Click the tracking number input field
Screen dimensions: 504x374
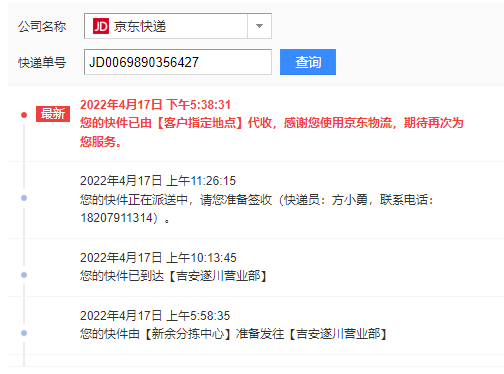(x=178, y=62)
